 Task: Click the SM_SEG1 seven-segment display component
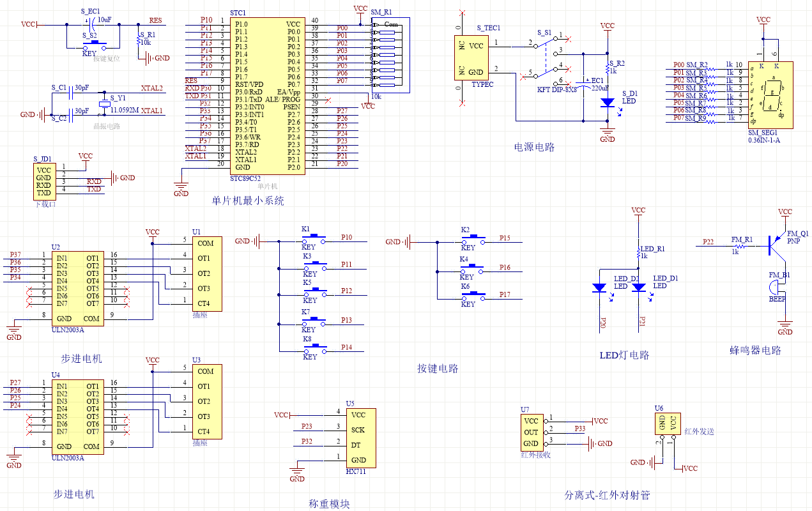770,94
